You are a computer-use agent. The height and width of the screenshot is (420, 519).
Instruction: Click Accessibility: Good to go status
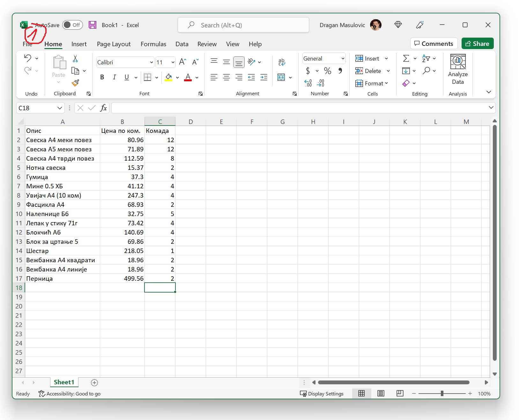tap(70, 394)
